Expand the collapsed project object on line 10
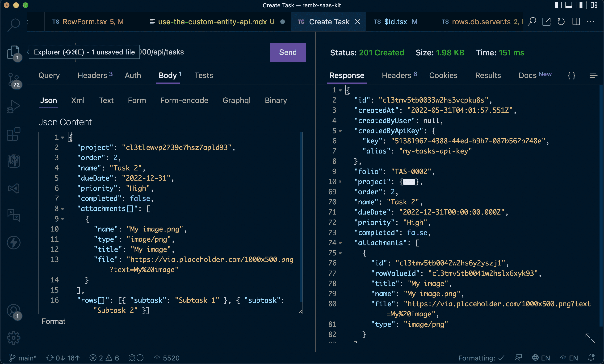Viewport: 604px width, 364px height. coord(342,181)
